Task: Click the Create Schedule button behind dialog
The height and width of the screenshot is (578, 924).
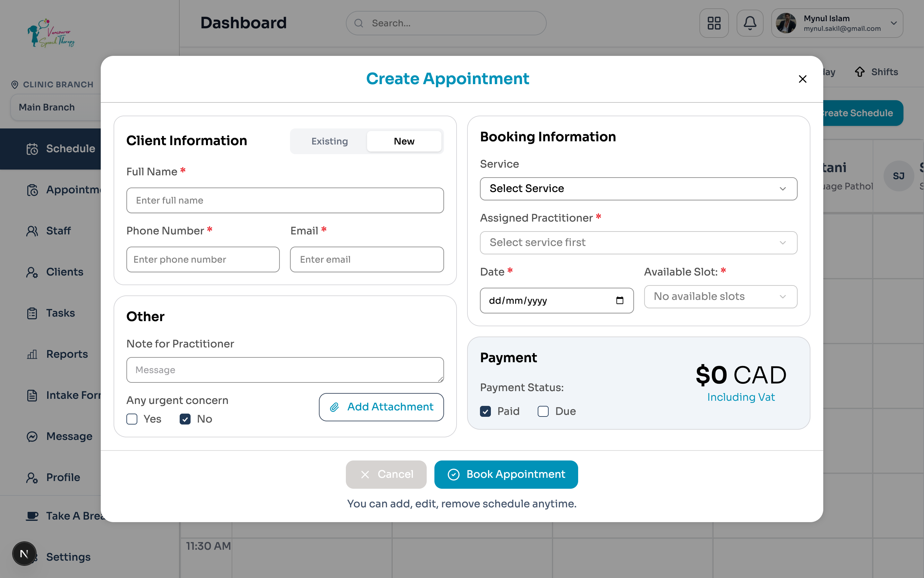Action: pos(863,113)
